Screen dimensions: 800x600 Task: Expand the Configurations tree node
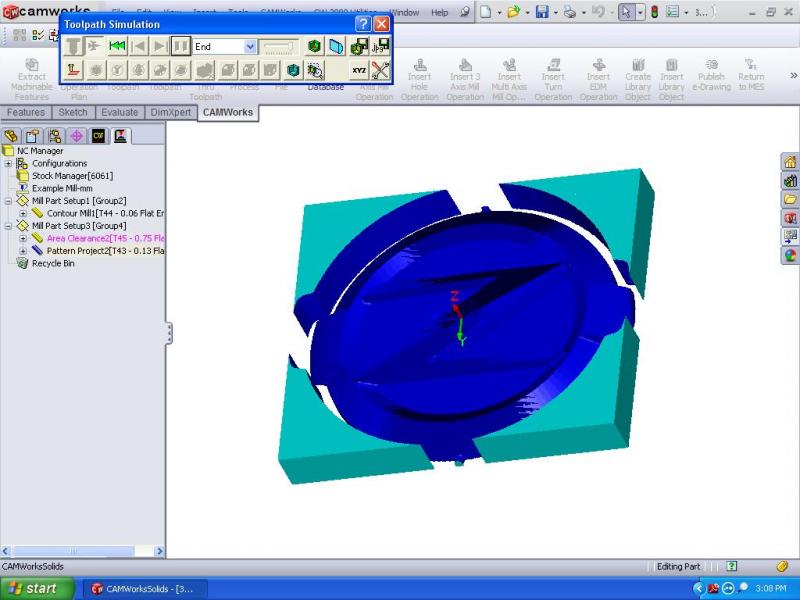click(8, 163)
